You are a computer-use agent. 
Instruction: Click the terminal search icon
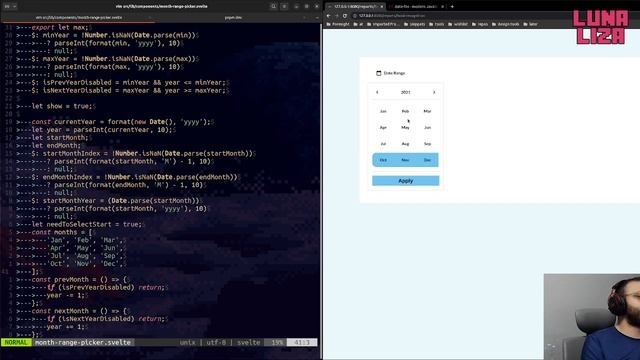pyautogui.click(x=273, y=6)
